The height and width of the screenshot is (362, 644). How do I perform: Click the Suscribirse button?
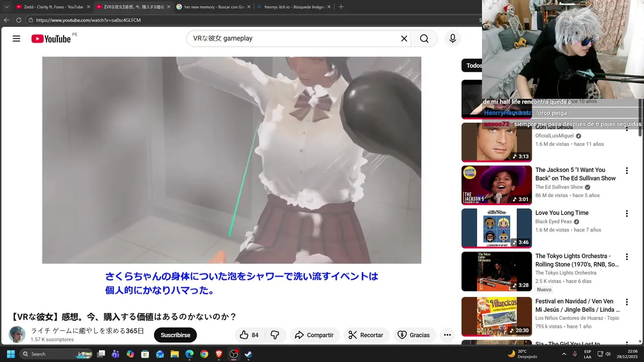tap(176, 335)
